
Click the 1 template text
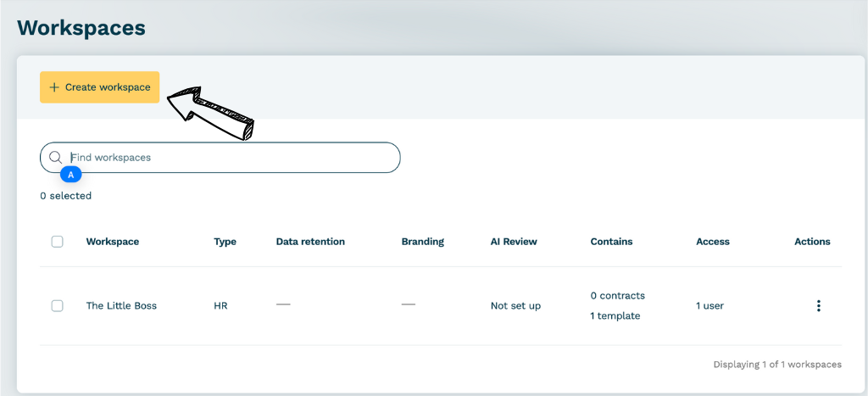615,316
